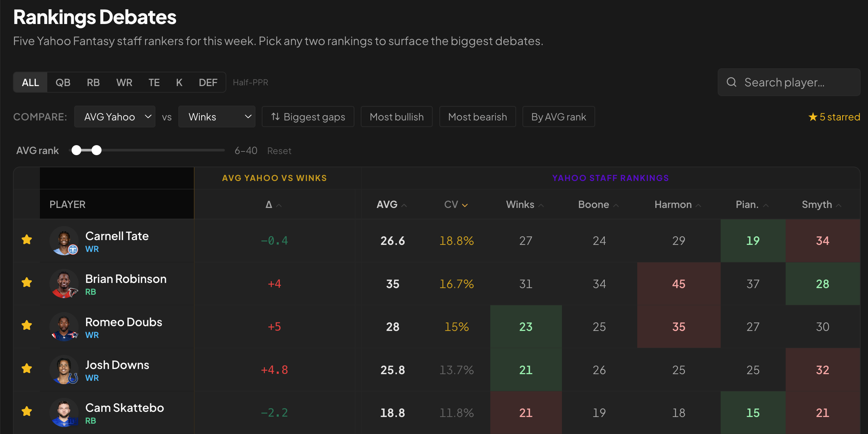Image resolution: width=868 pixels, height=434 pixels.
Task: Click the Biggest gaps sort button
Action: coord(308,117)
